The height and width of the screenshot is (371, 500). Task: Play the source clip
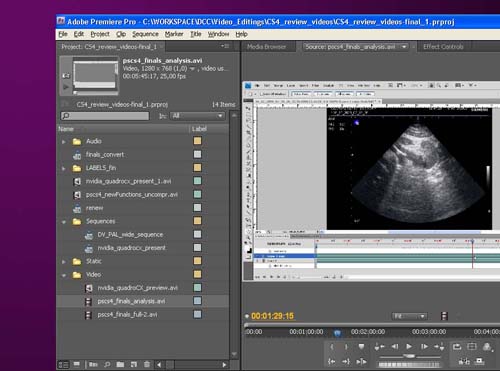click(x=409, y=347)
